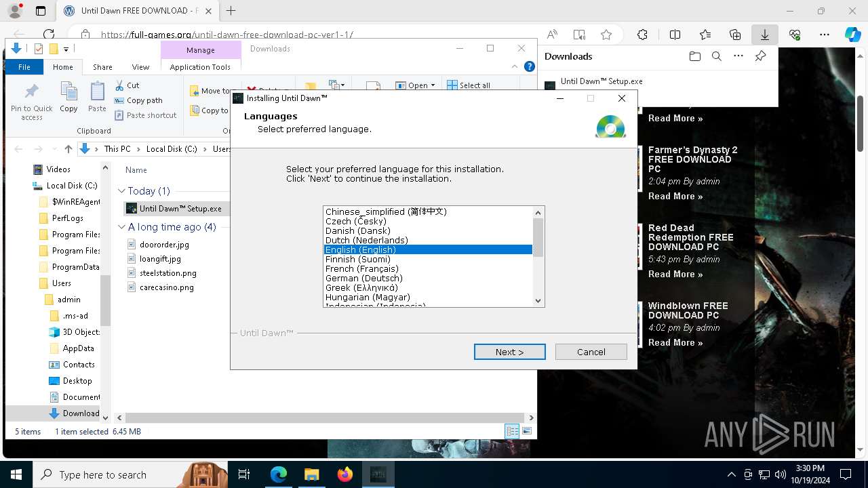This screenshot has height=488, width=868.
Task: Select doororder.jpg file
Action: coord(164,245)
